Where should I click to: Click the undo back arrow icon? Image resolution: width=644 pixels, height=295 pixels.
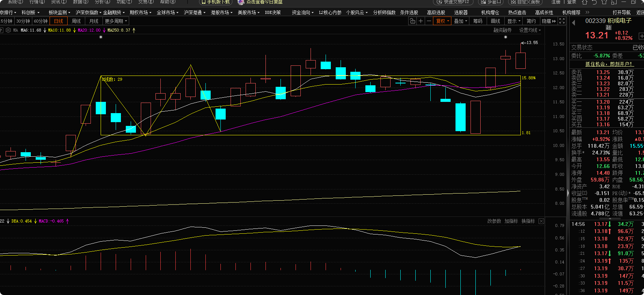point(594,2)
